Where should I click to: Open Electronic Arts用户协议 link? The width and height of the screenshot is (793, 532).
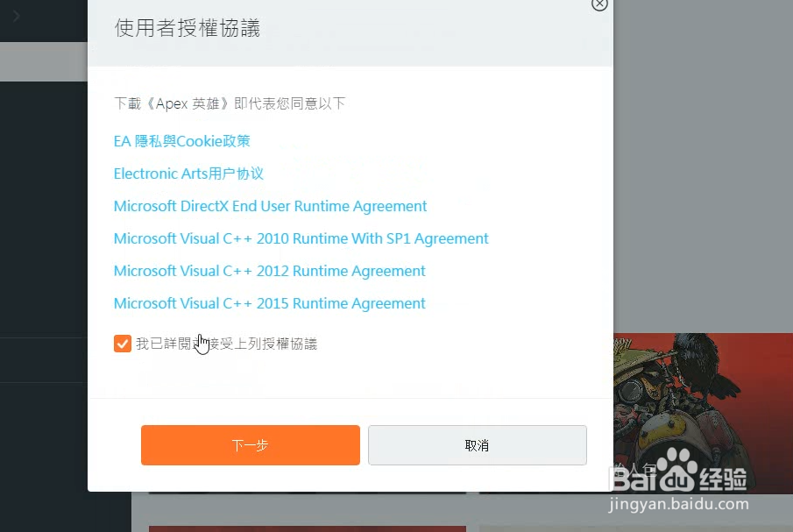tap(188, 174)
